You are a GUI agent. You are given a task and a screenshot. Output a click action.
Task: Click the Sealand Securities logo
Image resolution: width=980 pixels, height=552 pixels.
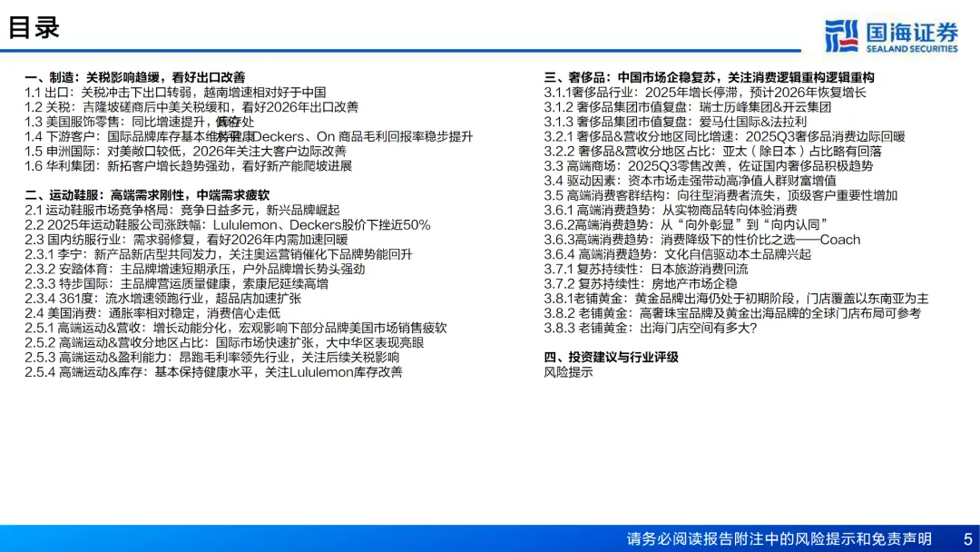pos(891,36)
